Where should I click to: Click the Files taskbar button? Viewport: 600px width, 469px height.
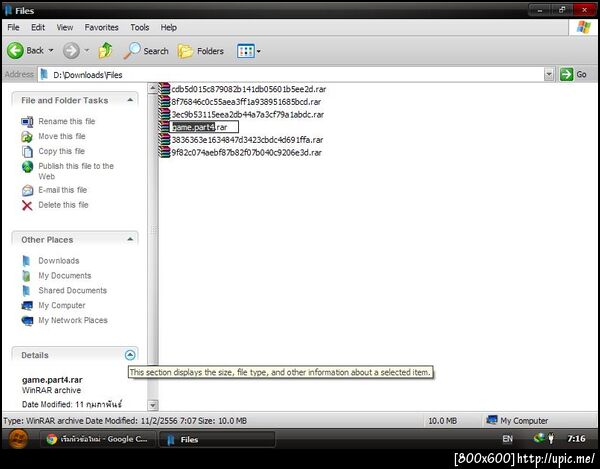click(x=217, y=439)
